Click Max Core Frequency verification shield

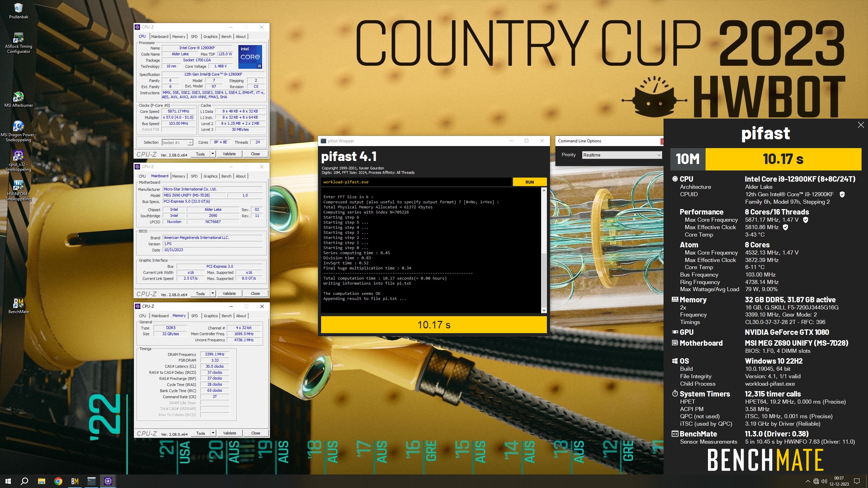pos(806,220)
